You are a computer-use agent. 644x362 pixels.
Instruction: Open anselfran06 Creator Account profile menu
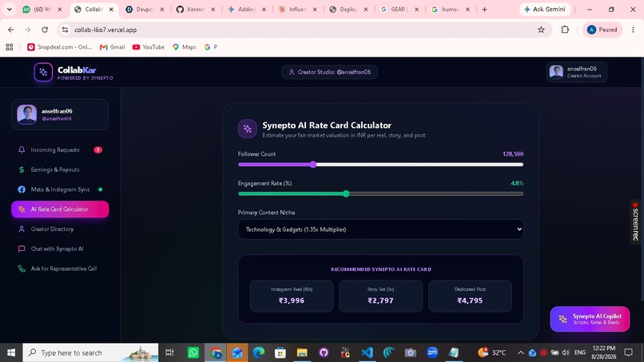point(577,72)
